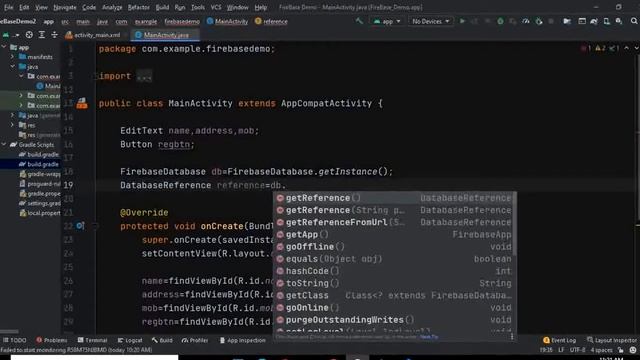
Task: Click the next highlighted error arrow
Action: pos(636,49)
